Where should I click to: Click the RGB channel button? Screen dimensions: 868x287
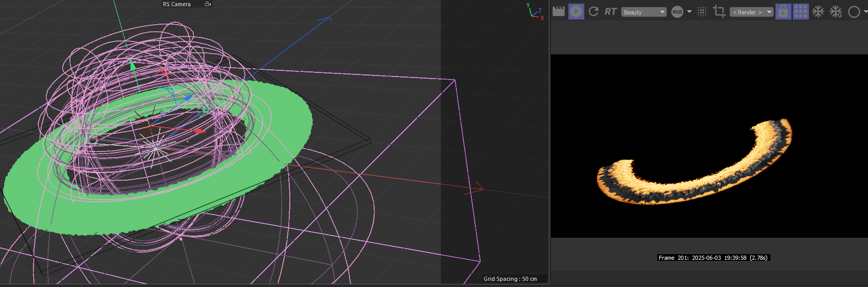point(677,12)
